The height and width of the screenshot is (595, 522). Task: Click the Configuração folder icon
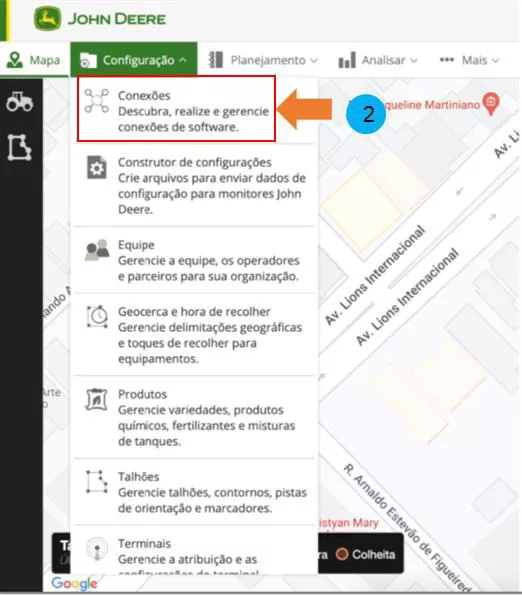tap(88, 60)
